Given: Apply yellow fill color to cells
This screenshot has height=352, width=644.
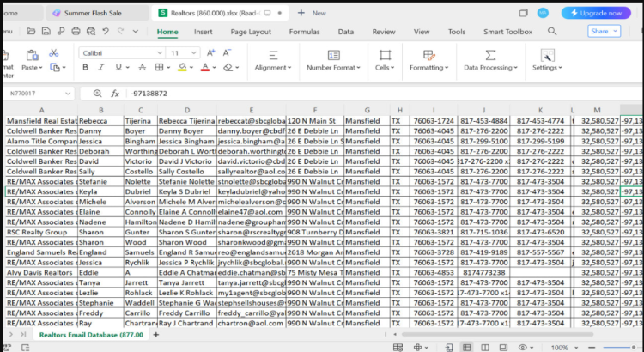Looking at the screenshot, I should 182,67.
